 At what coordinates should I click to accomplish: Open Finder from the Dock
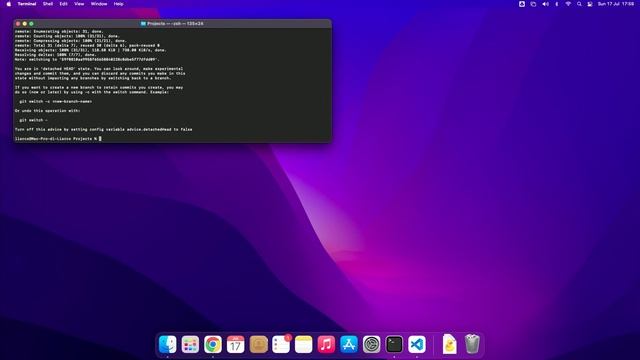click(x=167, y=344)
